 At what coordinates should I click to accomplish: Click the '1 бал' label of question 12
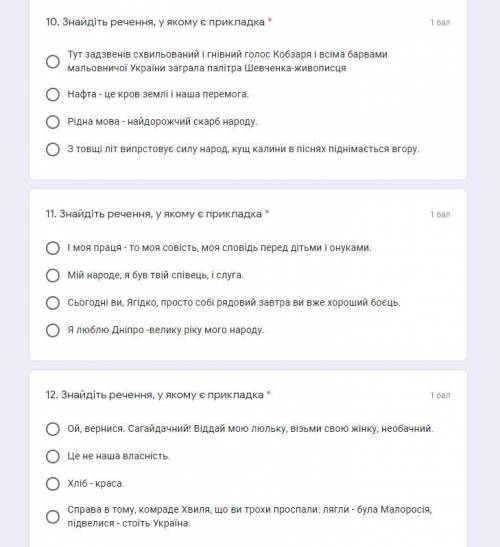pos(440,395)
